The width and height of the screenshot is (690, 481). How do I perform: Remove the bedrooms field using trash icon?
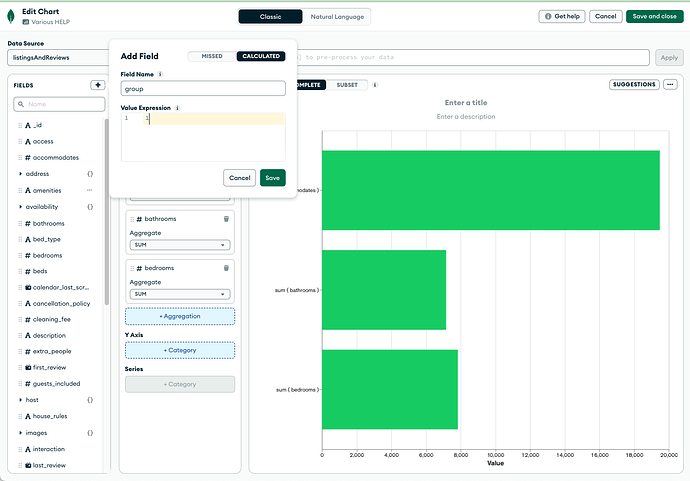(x=226, y=268)
